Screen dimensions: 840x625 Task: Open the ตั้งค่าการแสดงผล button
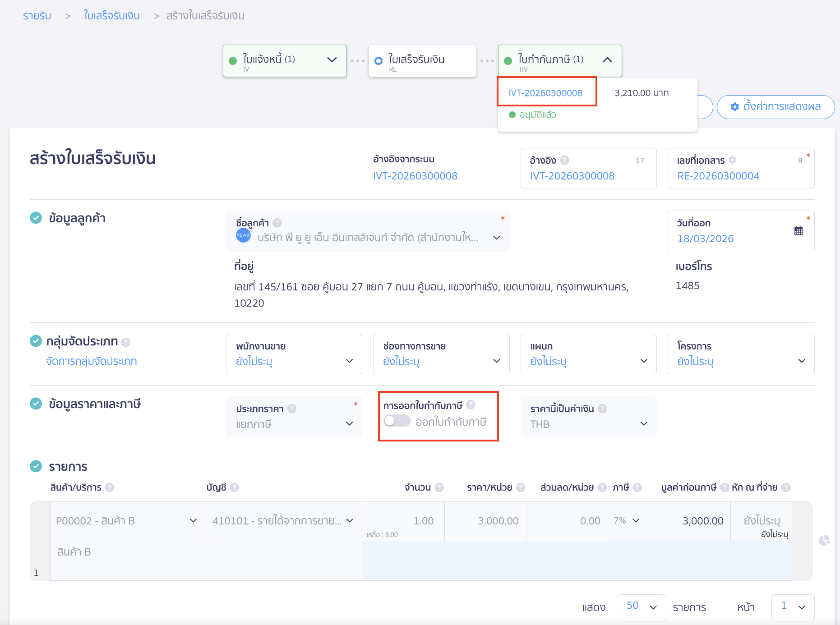[x=775, y=107]
